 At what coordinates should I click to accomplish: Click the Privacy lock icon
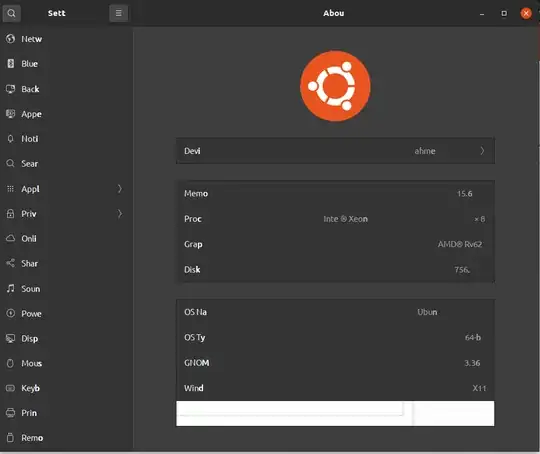(10, 214)
